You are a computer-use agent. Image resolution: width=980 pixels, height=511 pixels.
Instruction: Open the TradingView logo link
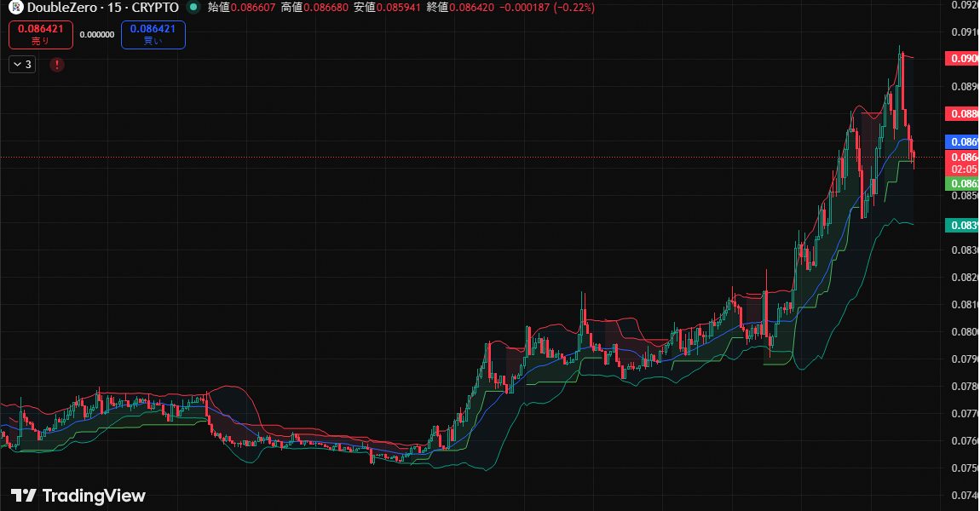(78, 496)
